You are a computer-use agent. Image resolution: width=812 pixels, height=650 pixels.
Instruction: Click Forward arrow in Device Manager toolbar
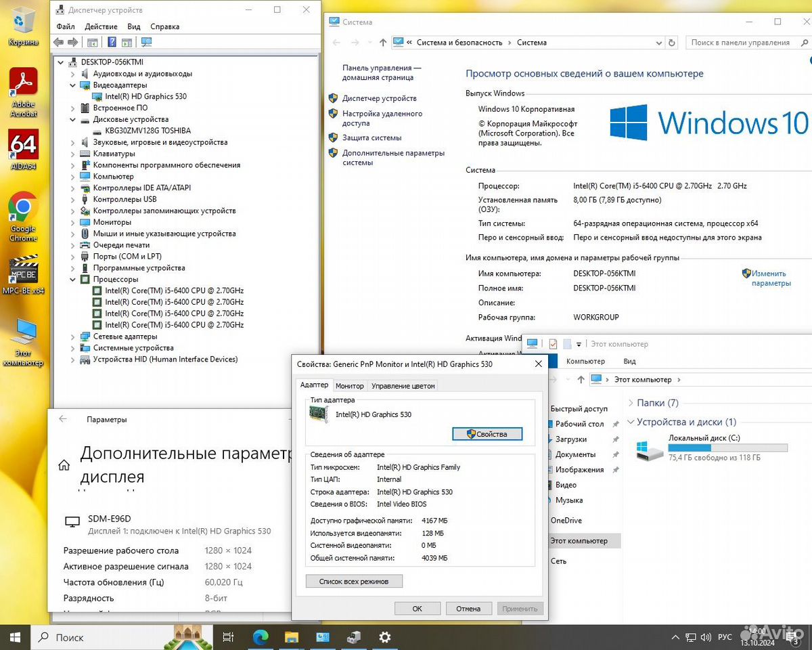73,42
